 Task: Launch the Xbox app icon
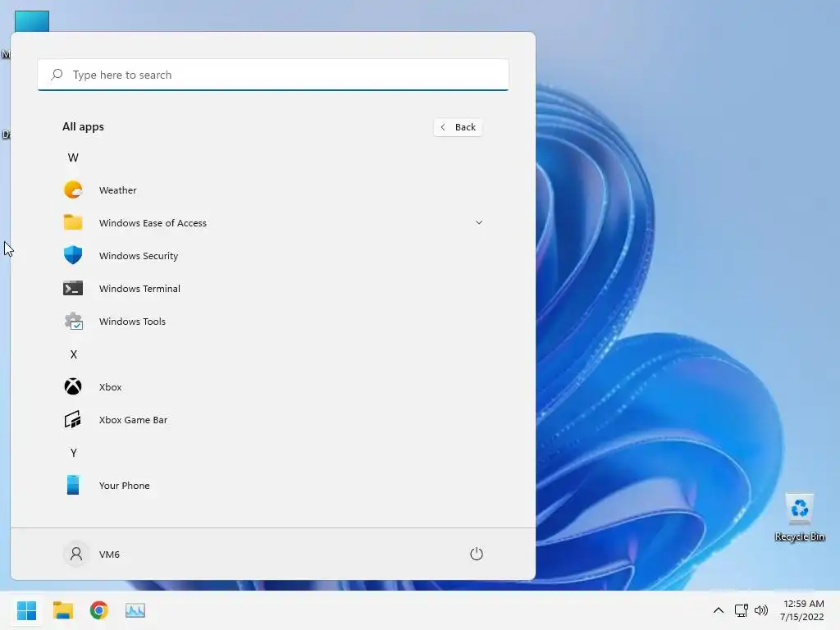73,386
